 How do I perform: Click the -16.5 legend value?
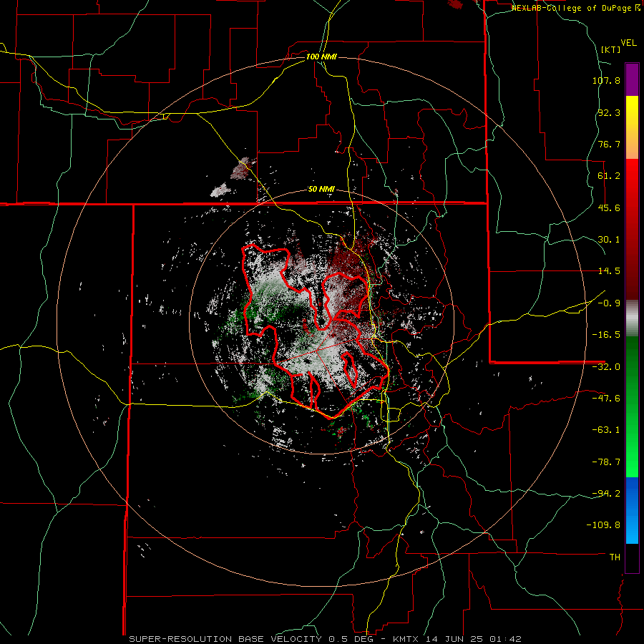click(x=606, y=335)
